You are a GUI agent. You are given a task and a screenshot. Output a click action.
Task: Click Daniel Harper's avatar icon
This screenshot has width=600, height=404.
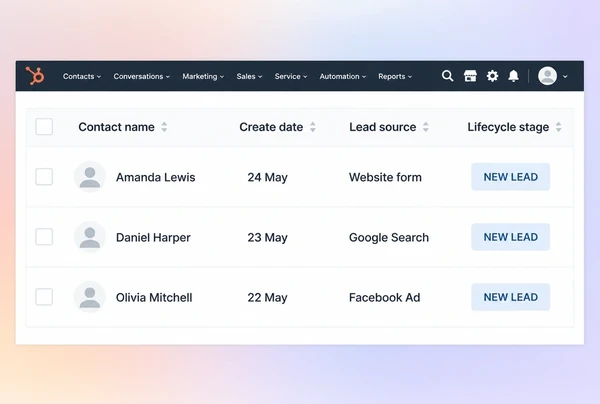[x=90, y=237]
